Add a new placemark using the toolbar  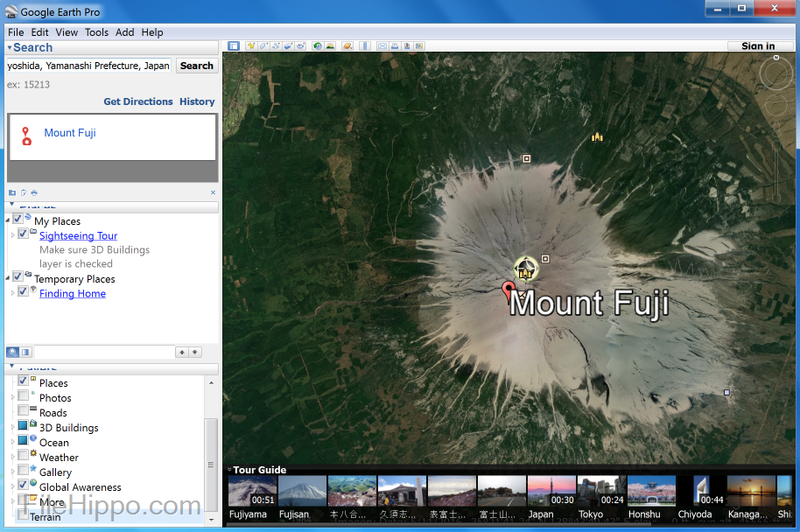(x=251, y=45)
